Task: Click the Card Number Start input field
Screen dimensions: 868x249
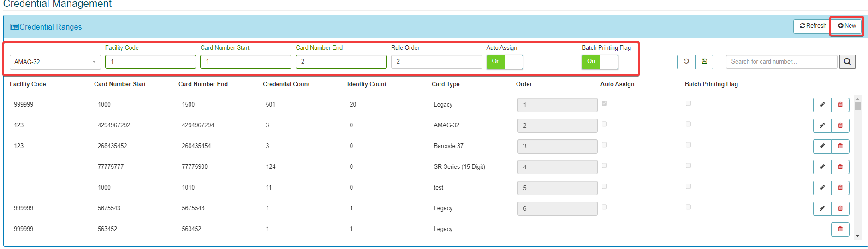Action: coord(246,62)
